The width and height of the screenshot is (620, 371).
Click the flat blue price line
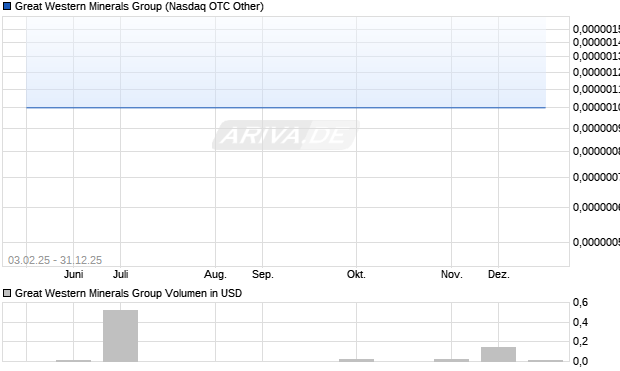pyautogui.click(x=286, y=107)
